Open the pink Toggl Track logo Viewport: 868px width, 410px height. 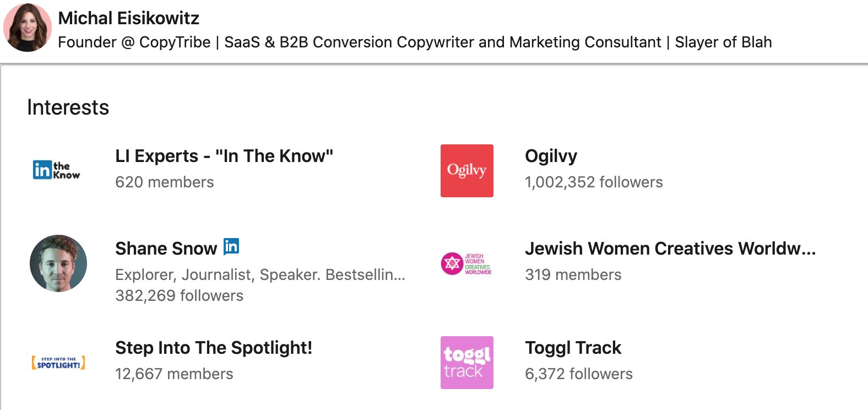466,363
